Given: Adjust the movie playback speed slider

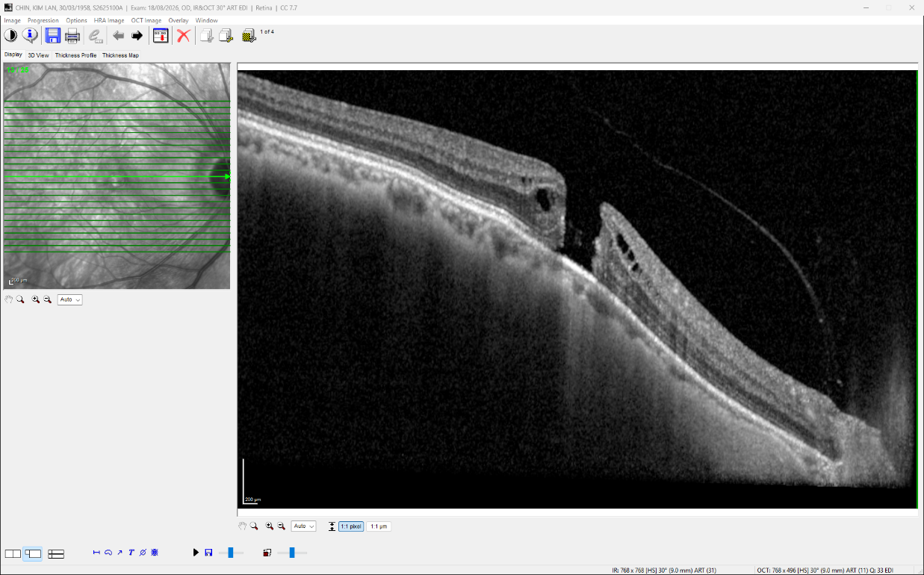Looking at the screenshot, I should coord(231,553).
